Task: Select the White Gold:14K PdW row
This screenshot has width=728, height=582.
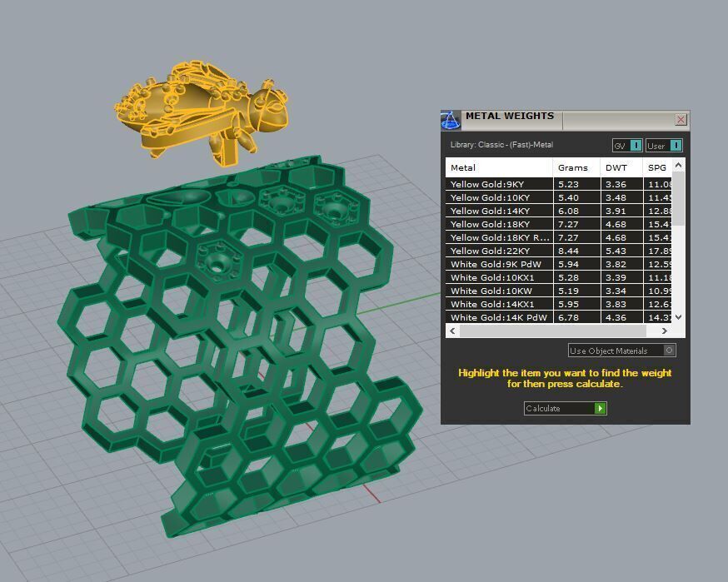Action: point(559,317)
